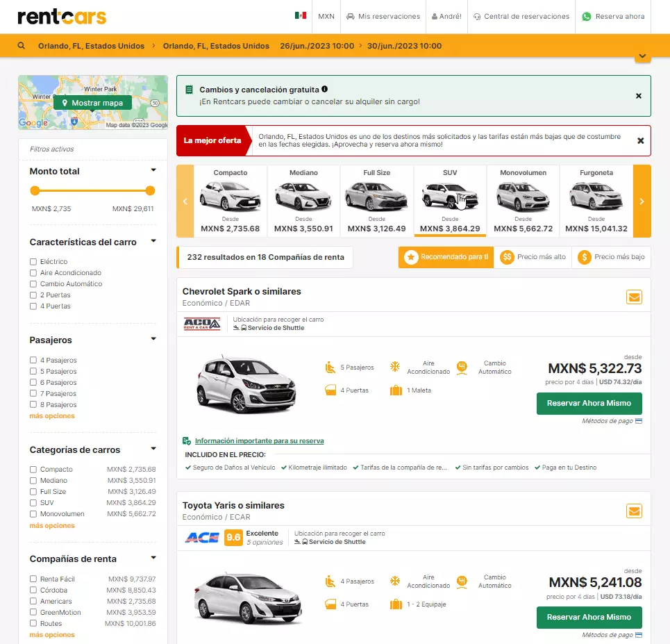This screenshot has height=644, width=670.
Task: Click the user icon next to André!
Action: (x=433, y=15)
